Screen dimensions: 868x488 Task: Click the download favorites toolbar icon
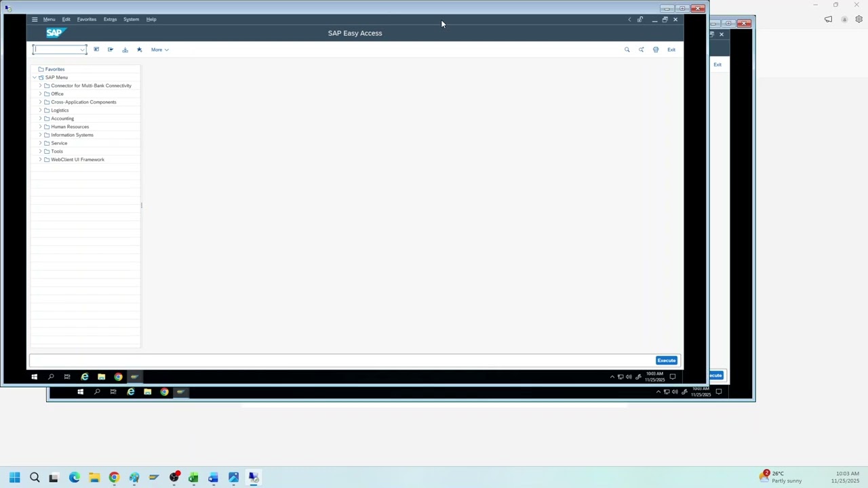coord(125,49)
